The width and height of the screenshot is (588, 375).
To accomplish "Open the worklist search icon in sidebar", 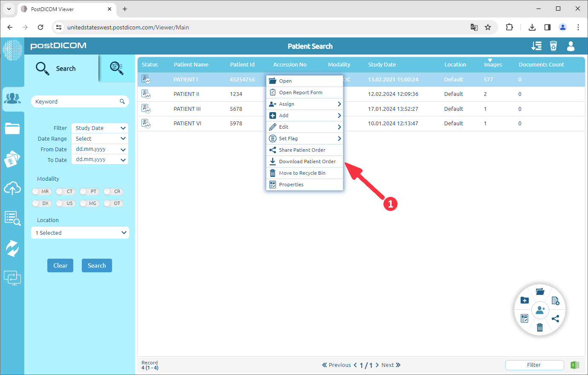I will (12, 218).
